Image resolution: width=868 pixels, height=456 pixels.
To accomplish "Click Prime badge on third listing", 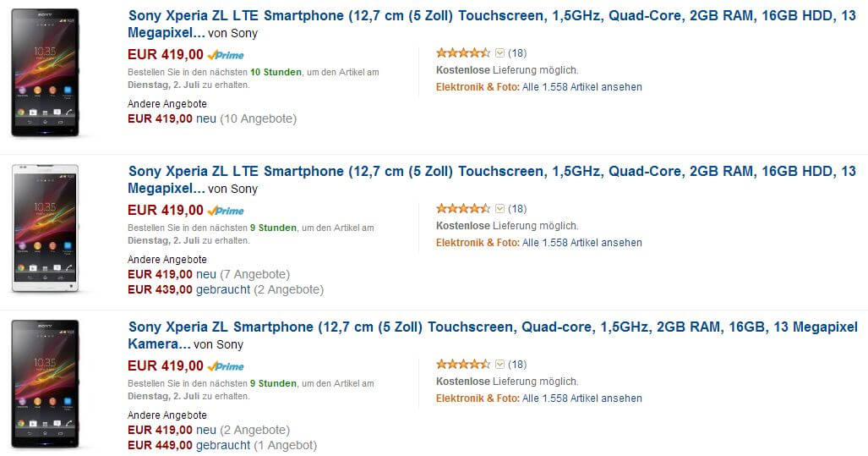I will [226, 366].
